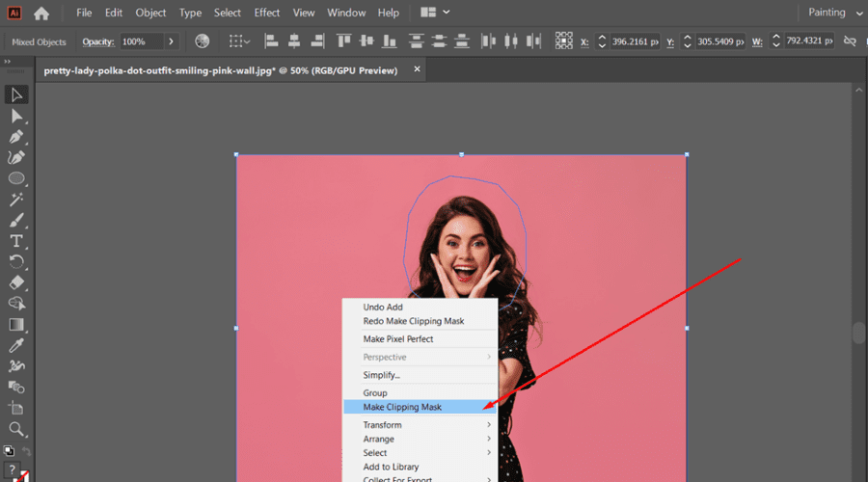Open the Object menu
This screenshot has width=868, height=482.
150,13
